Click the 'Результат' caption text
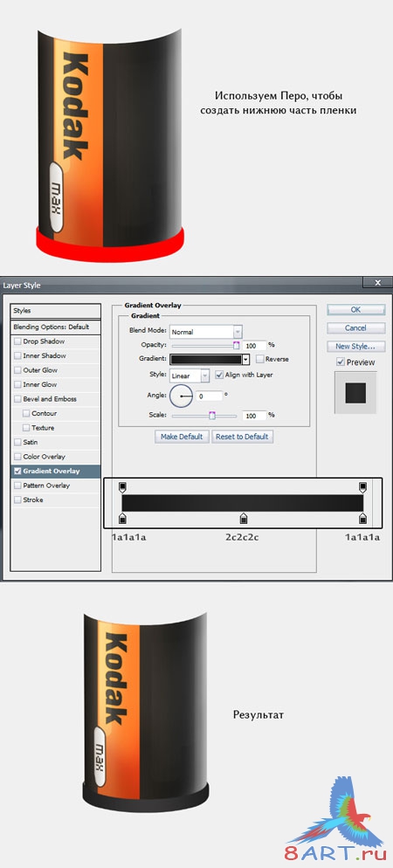The width and height of the screenshot is (393, 868). pos(258,714)
